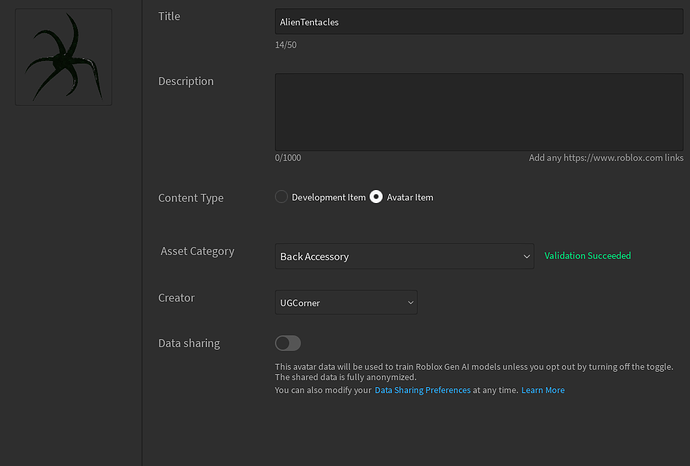Click the Validation Succeeded status text
Screen dimensions: 690x466
coord(587,256)
